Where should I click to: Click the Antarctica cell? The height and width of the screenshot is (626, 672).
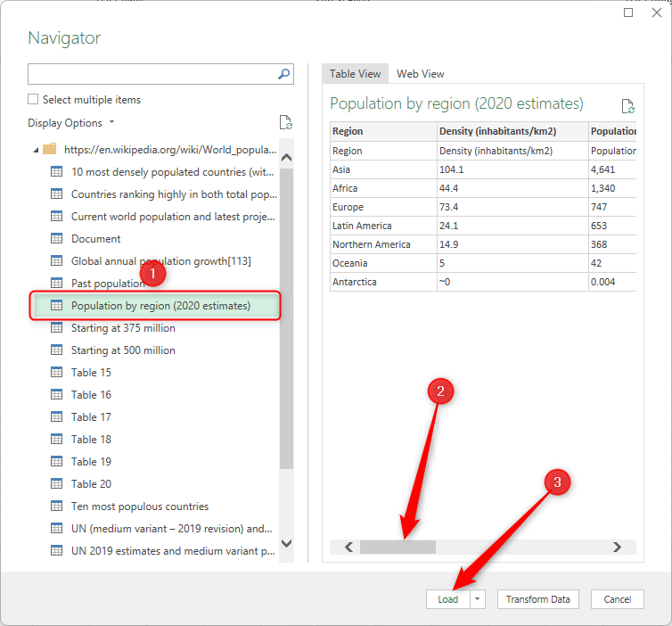coord(383,282)
